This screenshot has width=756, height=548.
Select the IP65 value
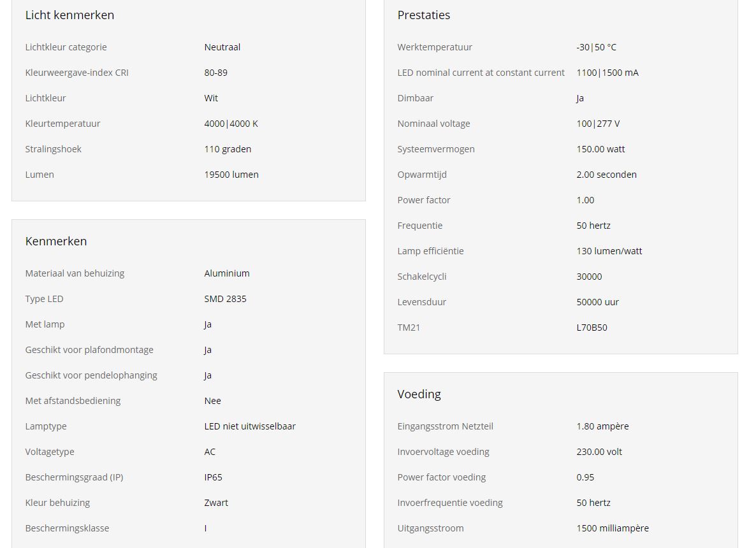(213, 477)
